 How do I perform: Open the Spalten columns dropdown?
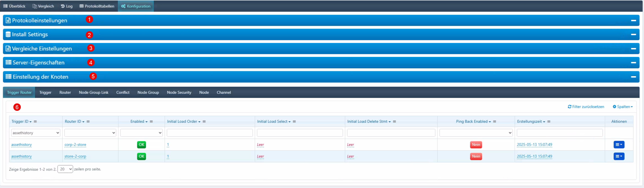pyautogui.click(x=622, y=107)
